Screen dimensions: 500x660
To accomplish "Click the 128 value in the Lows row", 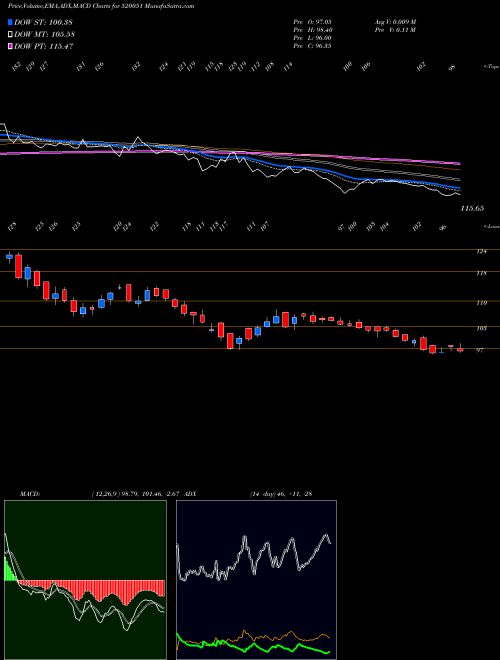I will 12,227.
